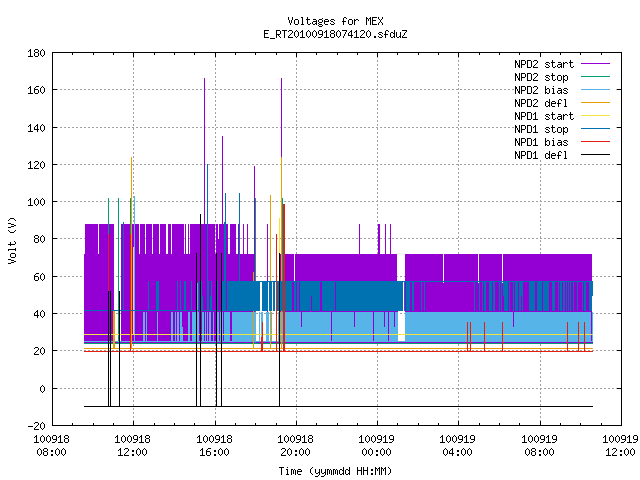The height and width of the screenshot is (480, 640).
Task: Click the 100 tick label on y-axis
Action: coord(36,202)
